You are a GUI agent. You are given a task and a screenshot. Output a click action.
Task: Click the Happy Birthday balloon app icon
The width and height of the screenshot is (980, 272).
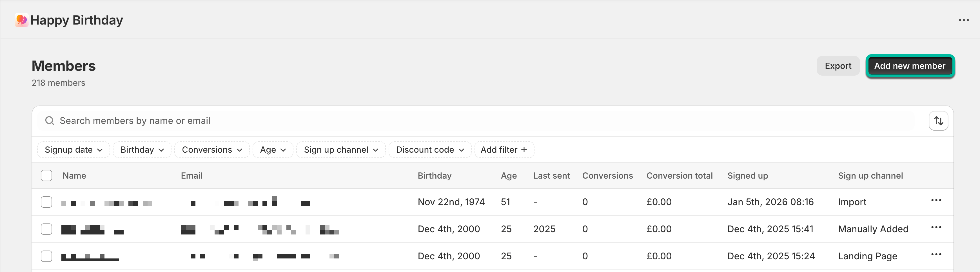pyautogui.click(x=21, y=20)
